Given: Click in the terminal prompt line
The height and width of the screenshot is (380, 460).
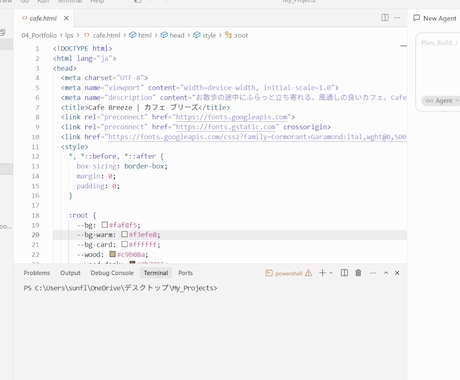Looking at the screenshot, I should 120,288.
